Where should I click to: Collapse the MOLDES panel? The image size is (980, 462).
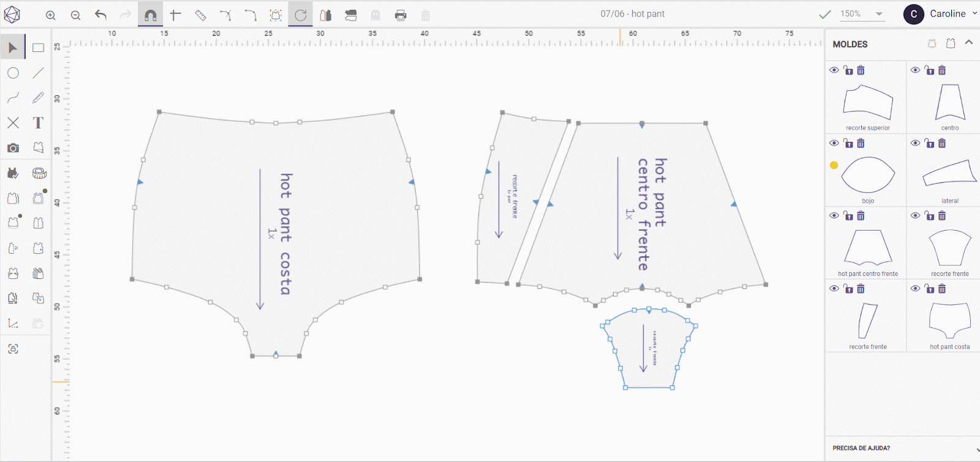(x=968, y=43)
